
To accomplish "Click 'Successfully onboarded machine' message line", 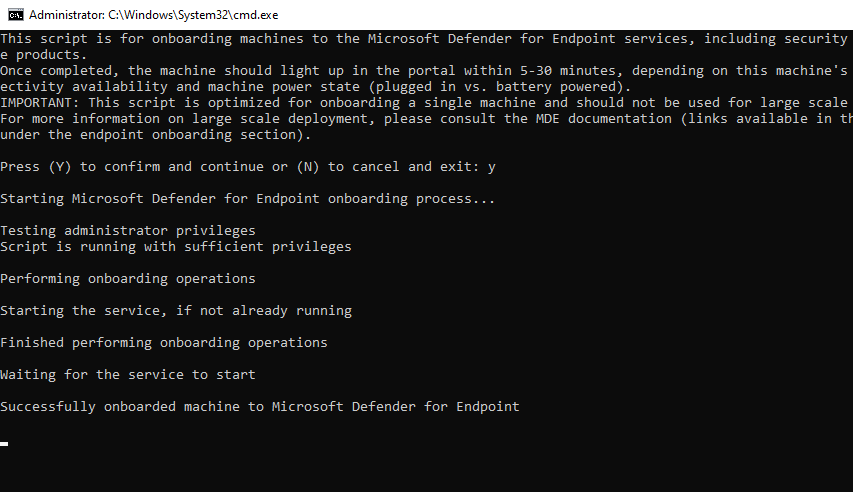I will pos(260,407).
